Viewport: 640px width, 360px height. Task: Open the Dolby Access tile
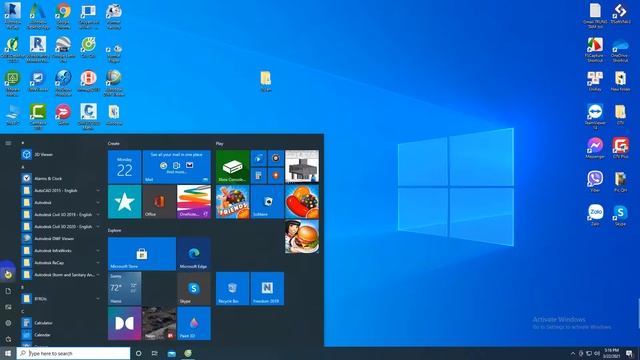[x=124, y=323]
